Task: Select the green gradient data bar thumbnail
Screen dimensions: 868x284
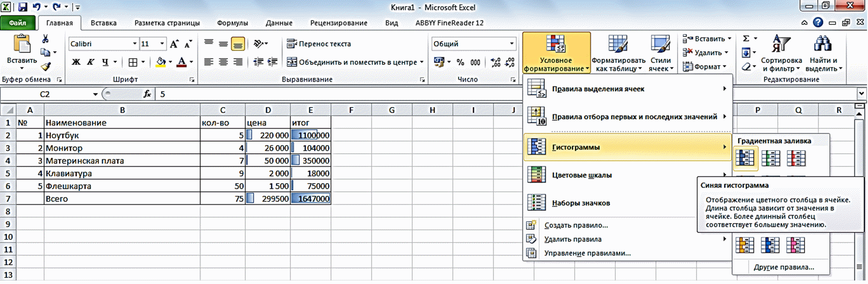Action: coord(771,159)
